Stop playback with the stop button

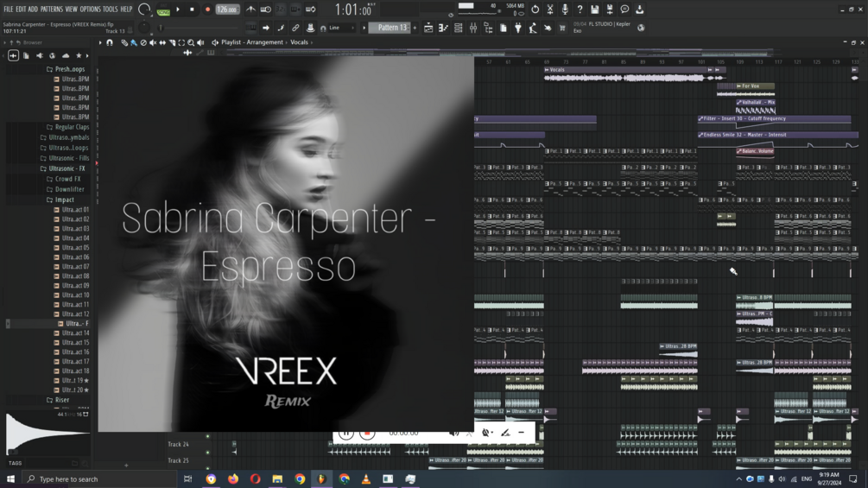(192, 10)
